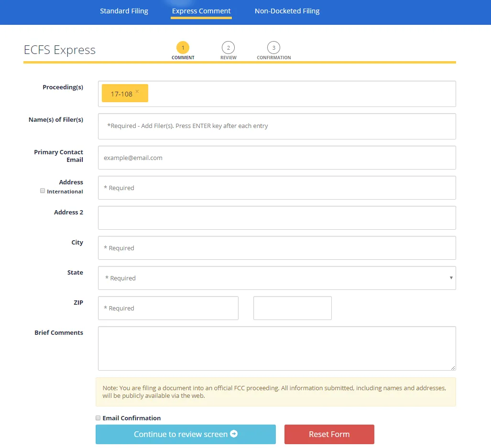The height and width of the screenshot is (448, 491).
Task: Remove the 17-108 proceeding tag
Action: click(x=137, y=91)
